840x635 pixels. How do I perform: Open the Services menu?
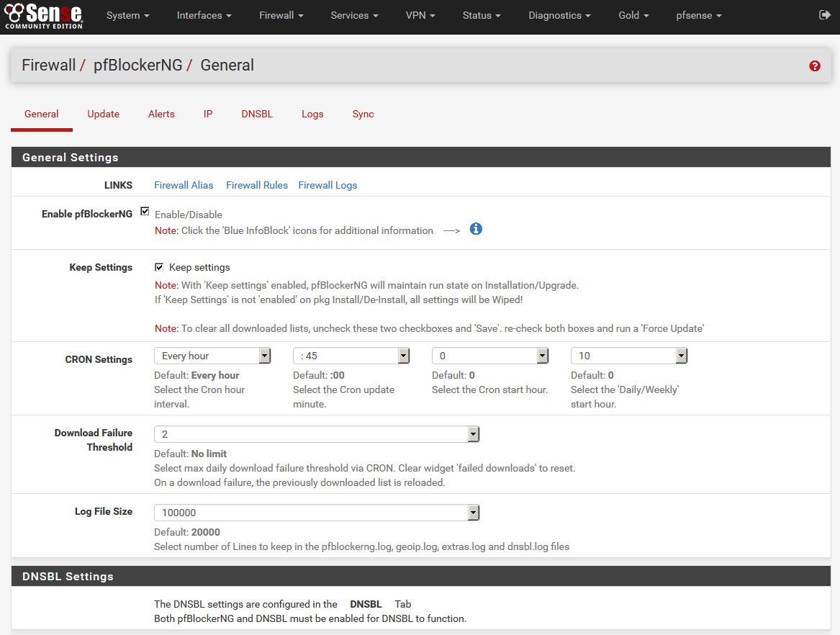[x=354, y=16]
